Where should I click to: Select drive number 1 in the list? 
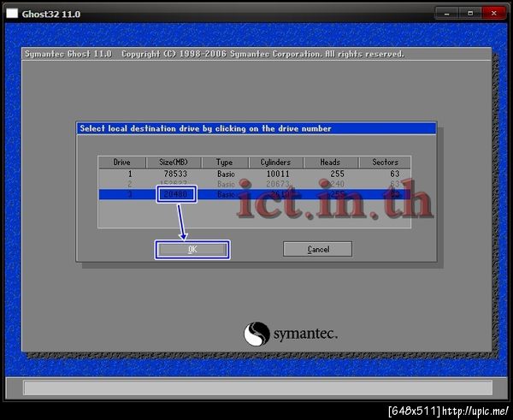pos(130,174)
